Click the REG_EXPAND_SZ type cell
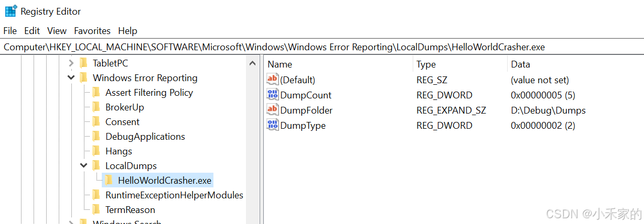Image resolution: width=644 pixels, height=224 pixels. tap(451, 110)
